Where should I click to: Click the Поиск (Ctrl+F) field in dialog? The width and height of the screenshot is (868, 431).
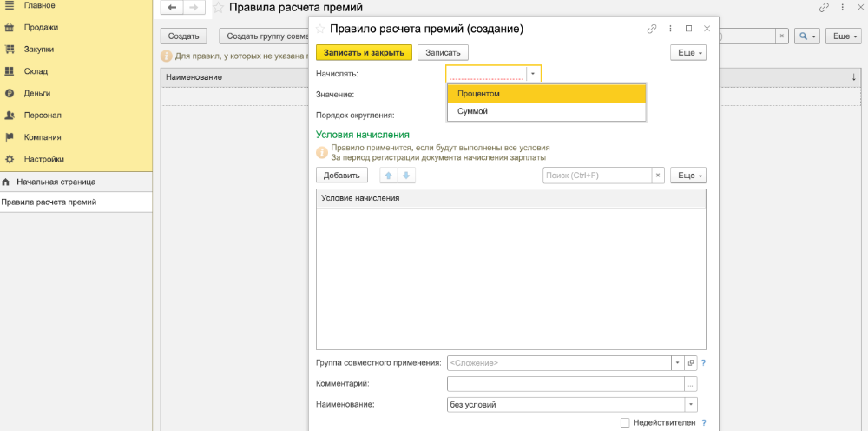pyautogui.click(x=597, y=175)
